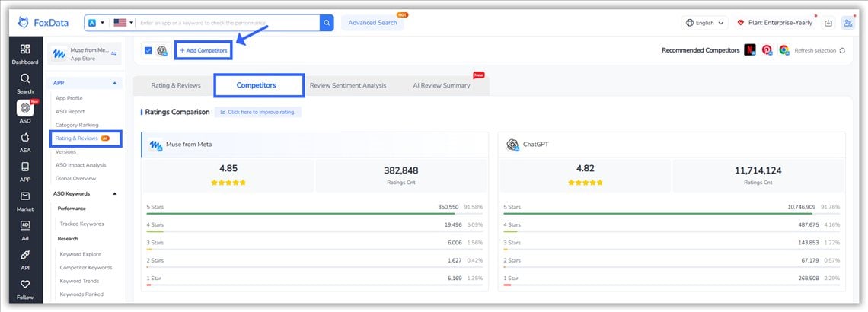Image resolution: width=868 pixels, height=312 pixels.
Task: Click the Advanced Search button
Action: [372, 23]
